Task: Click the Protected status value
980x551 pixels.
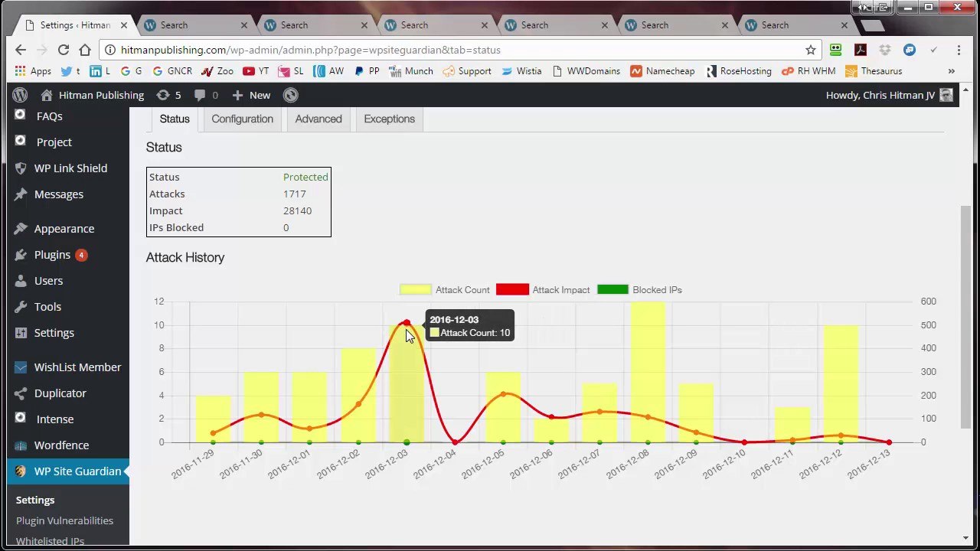Action: tap(305, 177)
